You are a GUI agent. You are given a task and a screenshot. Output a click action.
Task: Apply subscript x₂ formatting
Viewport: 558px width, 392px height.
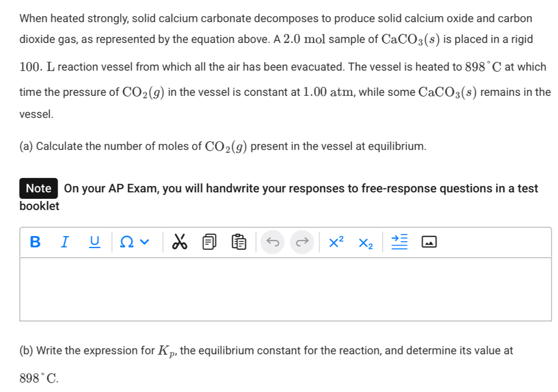pyautogui.click(x=365, y=243)
